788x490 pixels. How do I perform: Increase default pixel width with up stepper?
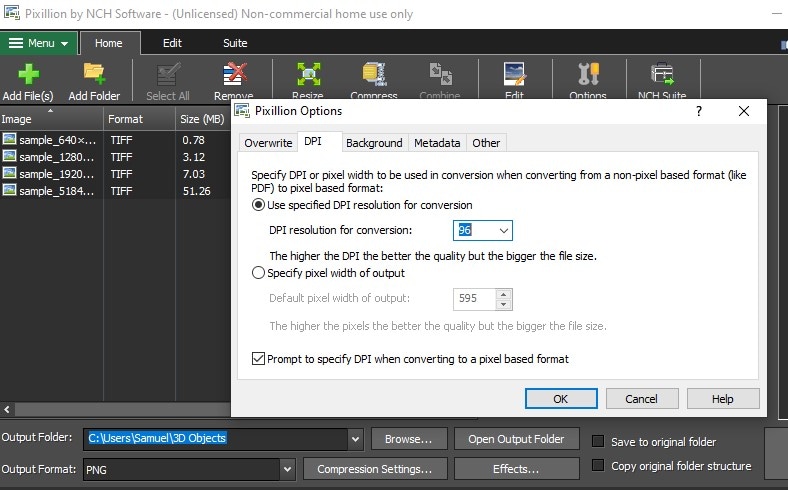tap(504, 295)
